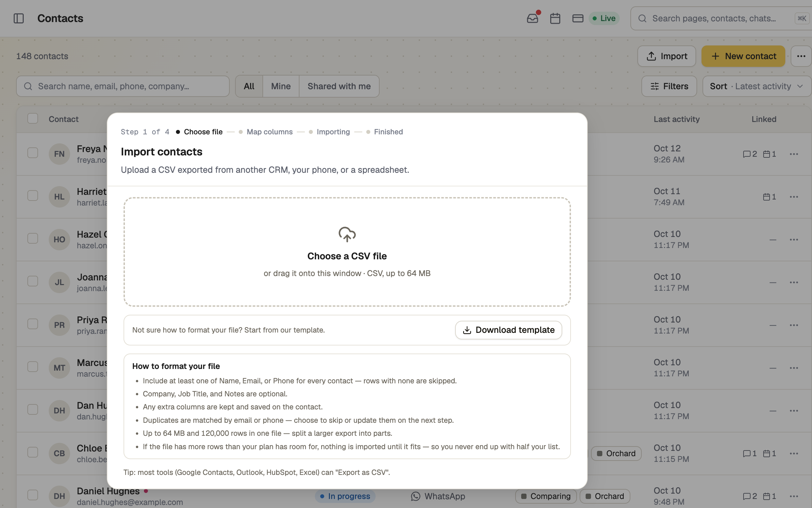Click the Linked column header
The width and height of the screenshot is (812, 508).
(x=764, y=119)
